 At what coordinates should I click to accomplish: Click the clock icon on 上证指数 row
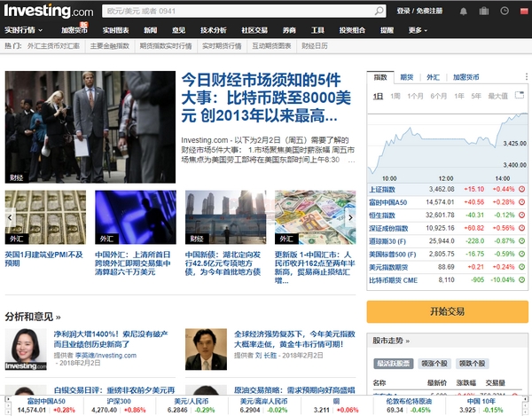522,189
